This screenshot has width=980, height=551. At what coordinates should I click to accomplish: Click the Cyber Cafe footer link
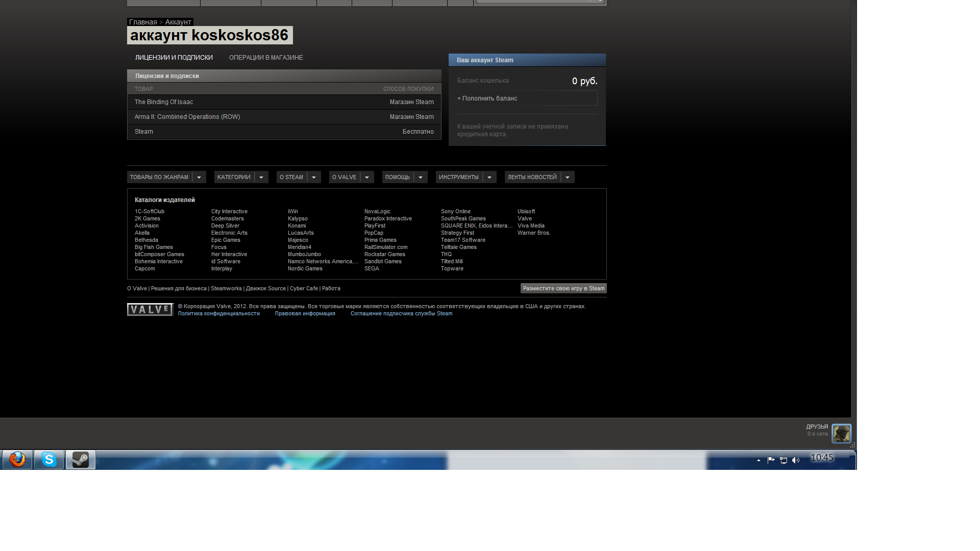coord(304,288)
